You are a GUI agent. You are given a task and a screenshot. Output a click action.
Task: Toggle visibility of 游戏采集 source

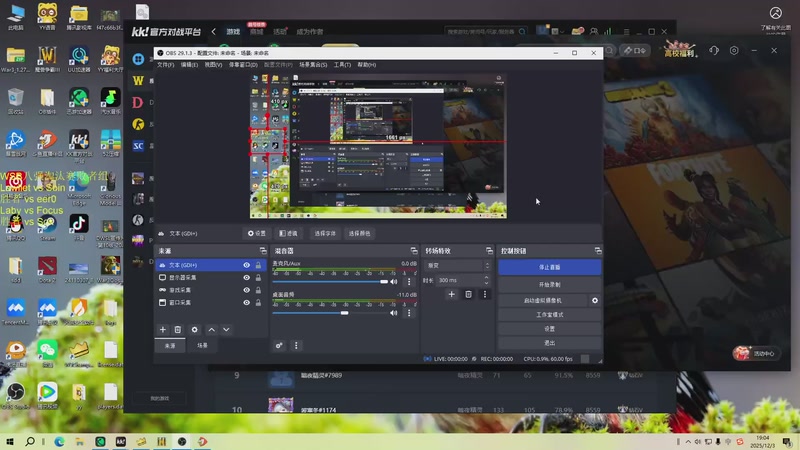pyautogui.click(x=246, y=290)
